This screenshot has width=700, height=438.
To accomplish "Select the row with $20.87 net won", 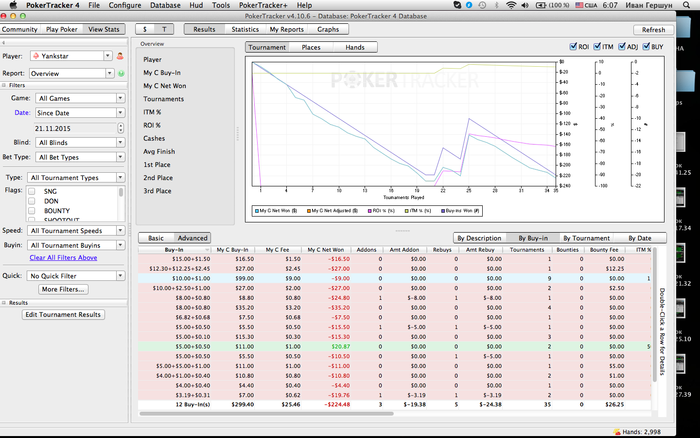I will pyautogui.click(x=395, y=346).
